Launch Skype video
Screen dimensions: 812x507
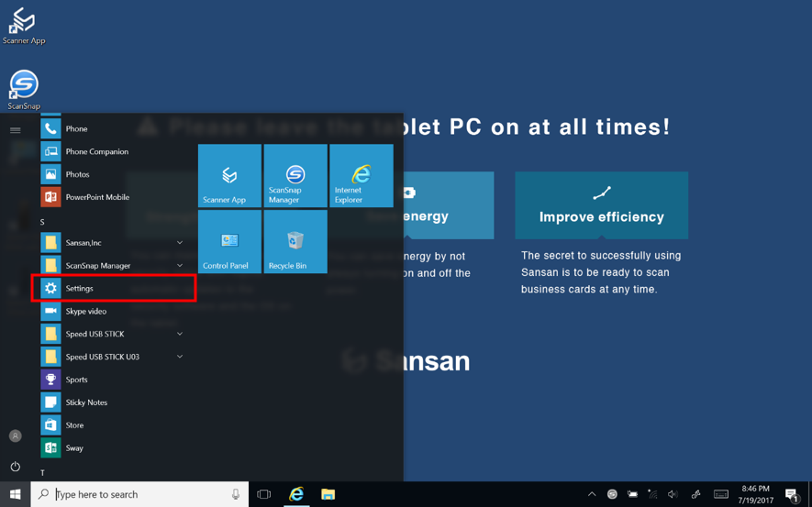click(x=113, y=311)
